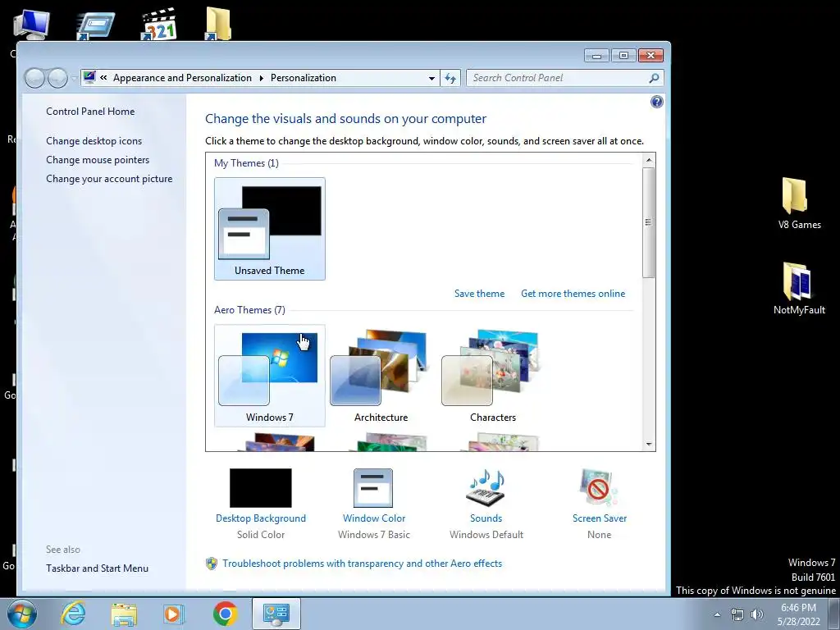The width and height of the screenshot is (840, 630).
Task: Click the Save theme link
Action: (x=479, y=294)
